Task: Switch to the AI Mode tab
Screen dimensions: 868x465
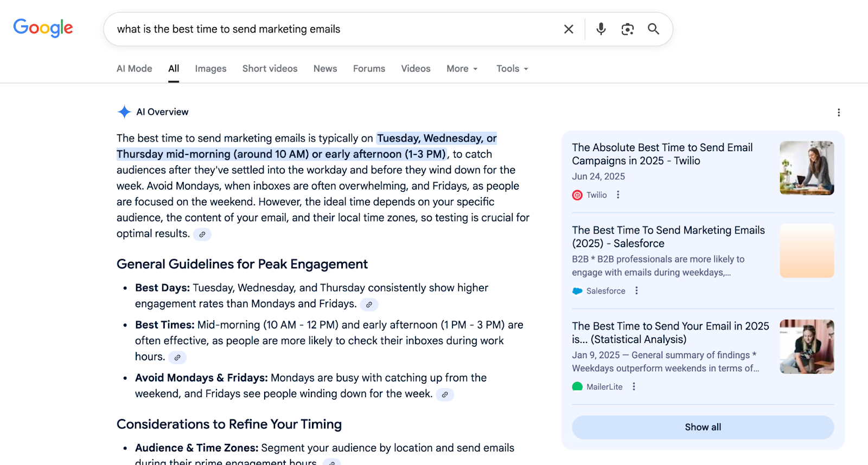Action: point(134,69)
